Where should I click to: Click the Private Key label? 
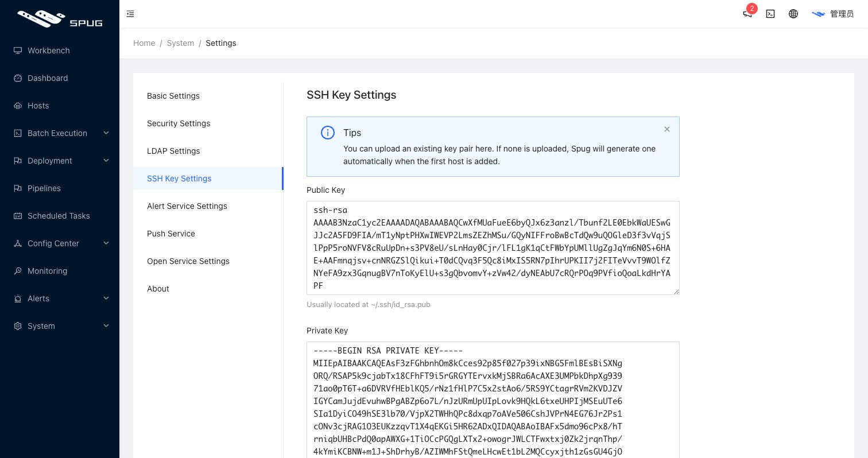[x=327, y=331]
